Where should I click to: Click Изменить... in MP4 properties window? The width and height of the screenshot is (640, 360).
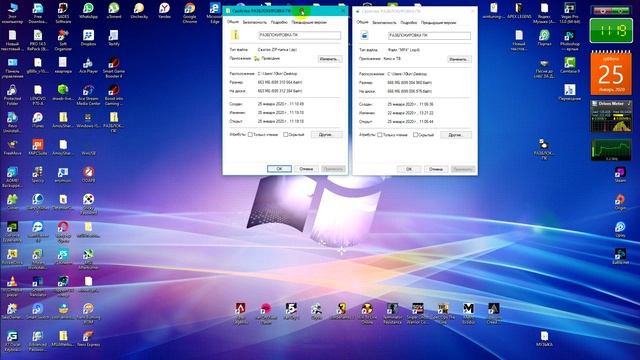(x=459, y=60)
